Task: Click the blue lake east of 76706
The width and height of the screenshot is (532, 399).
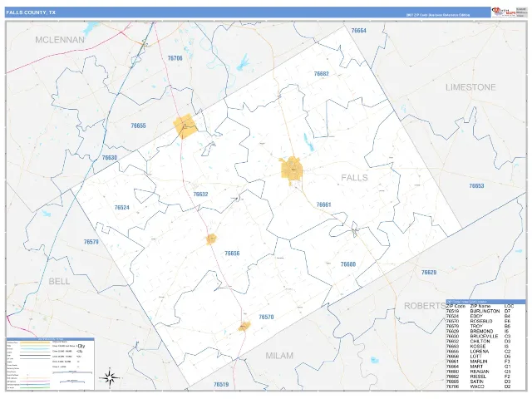Action: click(243, 62)
